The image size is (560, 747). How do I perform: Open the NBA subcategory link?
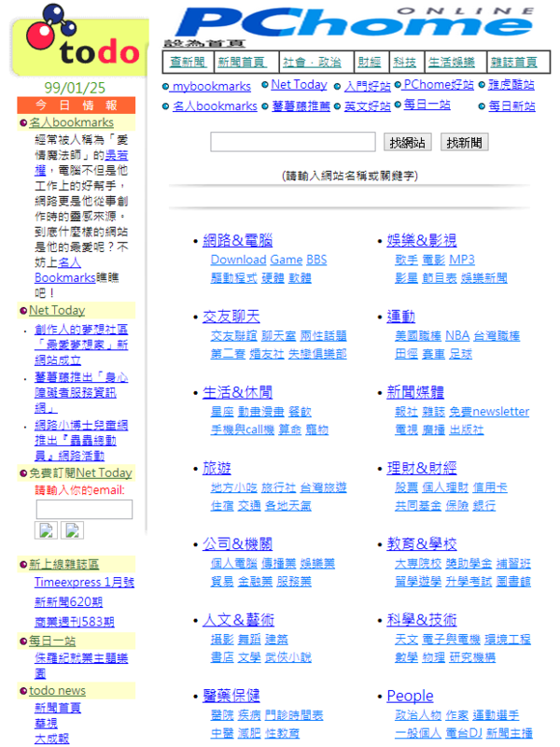pos(457,336)
